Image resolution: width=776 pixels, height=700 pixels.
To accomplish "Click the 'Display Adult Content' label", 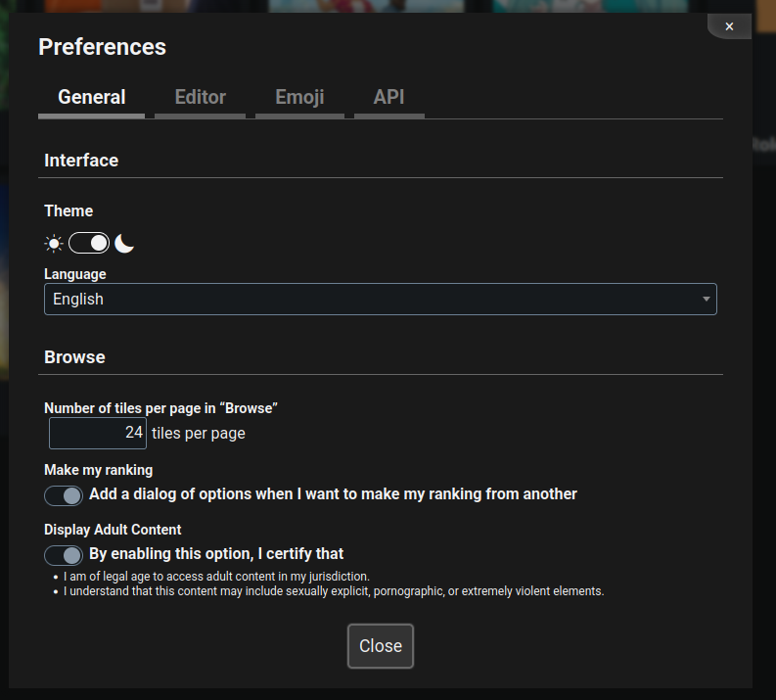I will (x=113, y=530).
